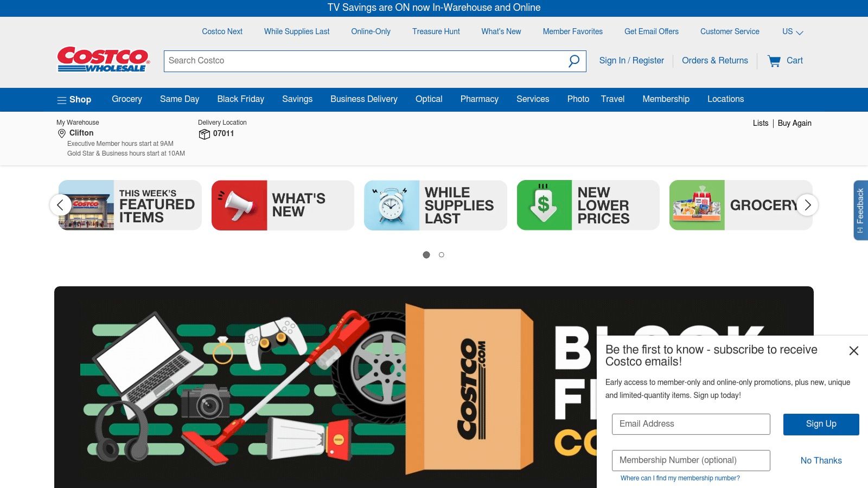Click the Clifton warehouse location pin
The image size is (868, 488).
[61, 133]
